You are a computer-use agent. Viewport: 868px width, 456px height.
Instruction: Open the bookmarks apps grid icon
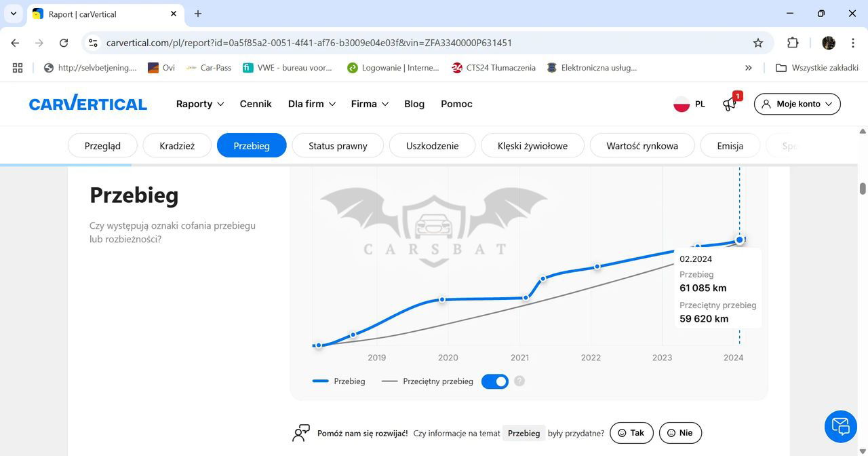(18, 68)
